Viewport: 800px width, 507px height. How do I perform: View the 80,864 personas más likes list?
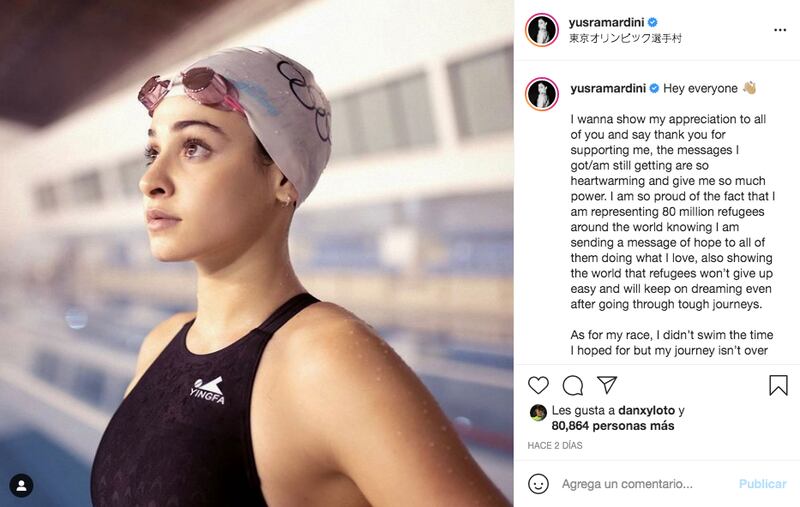(x=613, y=426)
